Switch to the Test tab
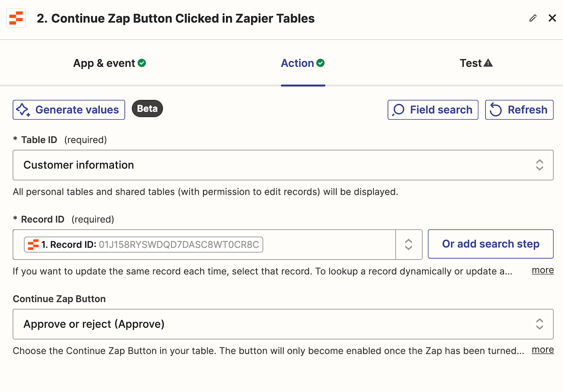 tap(471, 63)
